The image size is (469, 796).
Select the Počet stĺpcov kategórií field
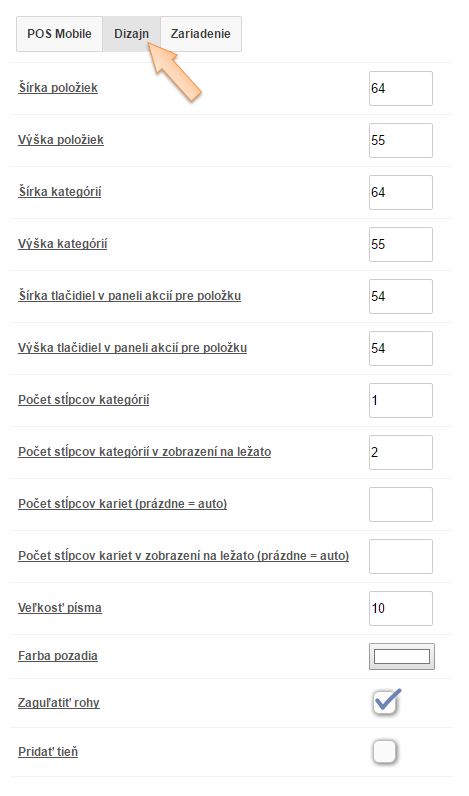pyautogui.click(x=400, y=401)
